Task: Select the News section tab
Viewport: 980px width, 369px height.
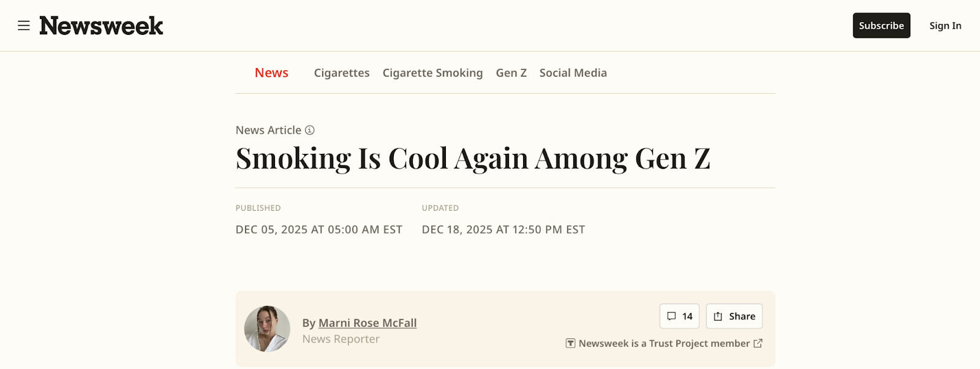Action: (x=271, y=73)
